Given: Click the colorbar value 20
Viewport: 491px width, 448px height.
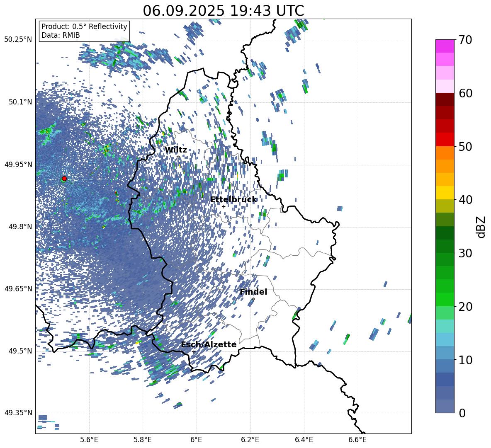Looking at the screenshot, I should (x=466, y=307).
